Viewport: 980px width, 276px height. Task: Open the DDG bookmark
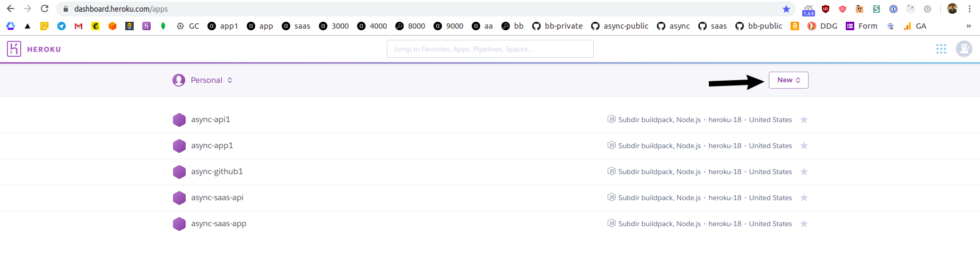pyautogui.click(x=822, y=26)
